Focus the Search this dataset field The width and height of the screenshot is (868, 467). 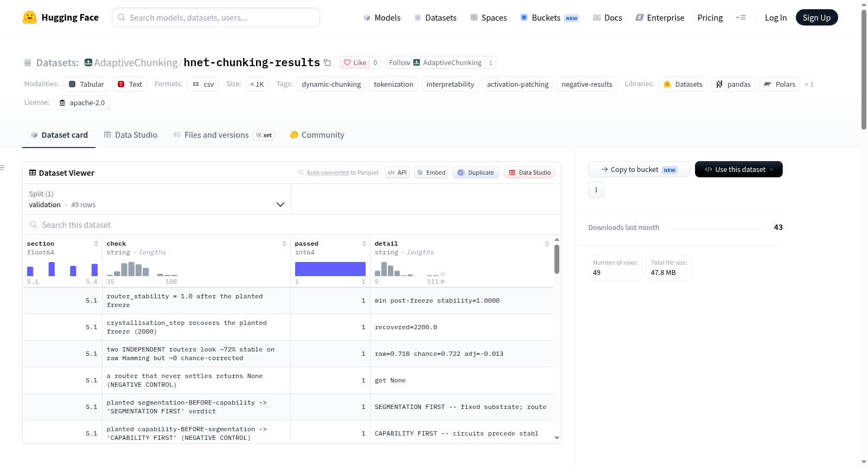coord(292,225)
